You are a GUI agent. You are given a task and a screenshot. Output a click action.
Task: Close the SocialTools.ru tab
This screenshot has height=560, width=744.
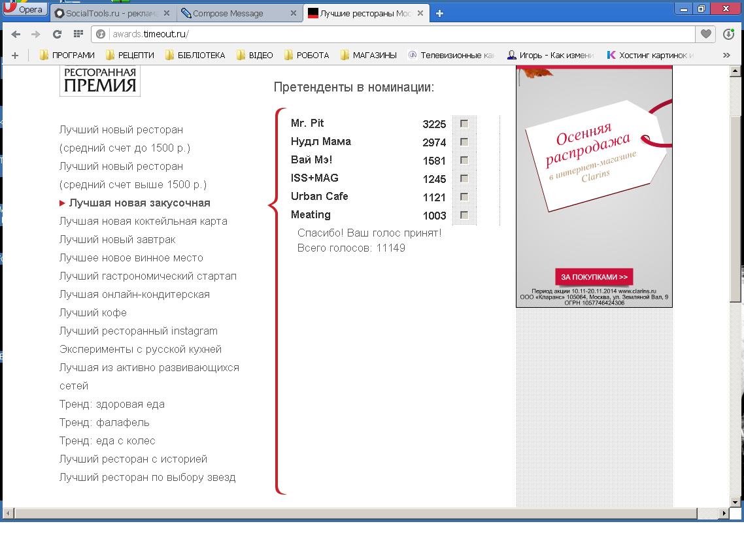pos(167,13)
